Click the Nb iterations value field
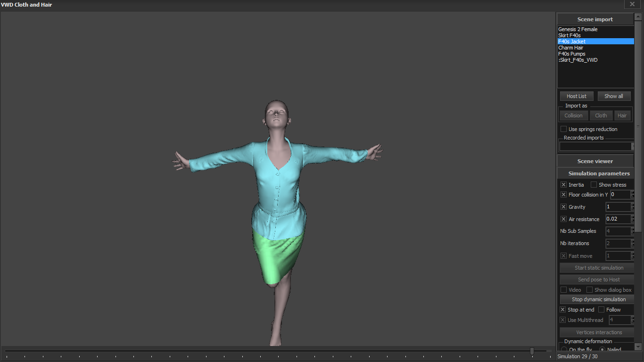The width and height of the screenshot is (644, 362). (618, 244)
